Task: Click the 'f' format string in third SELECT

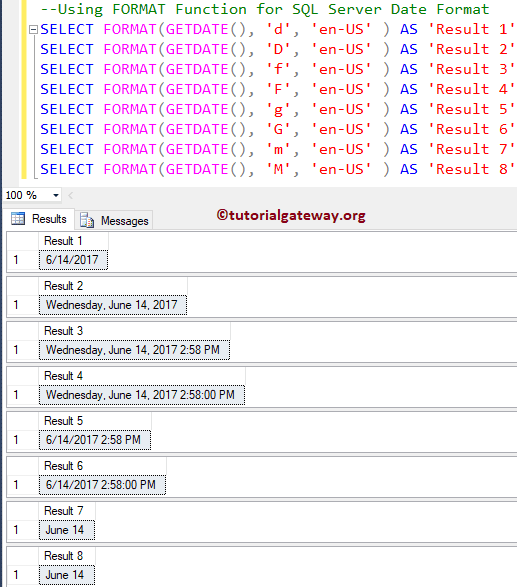Action: point(278,69)
